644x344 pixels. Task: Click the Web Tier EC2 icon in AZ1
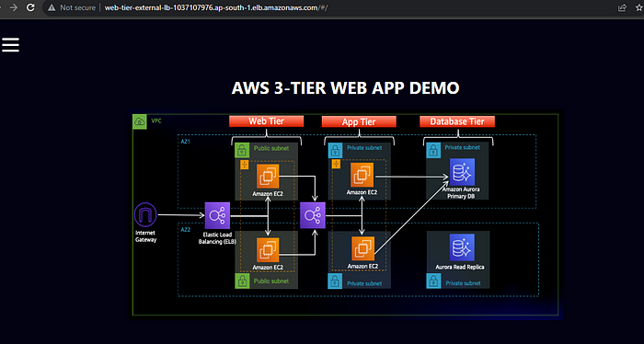268,177
